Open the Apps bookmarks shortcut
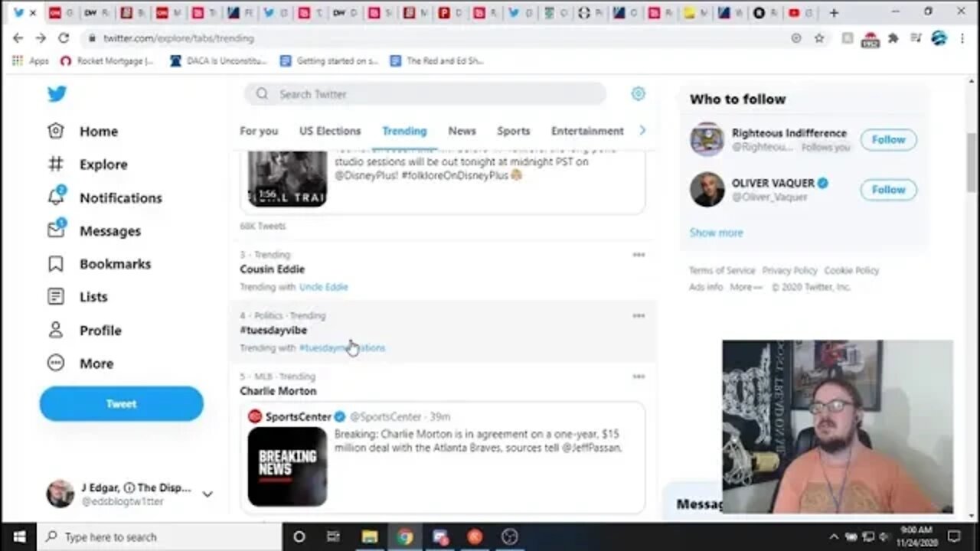 click(31, 60)
